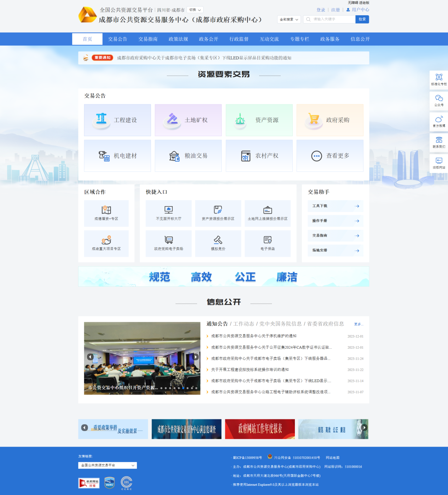
Task: Open the 信息公开 navigation menu
Action: coord(360,39)
